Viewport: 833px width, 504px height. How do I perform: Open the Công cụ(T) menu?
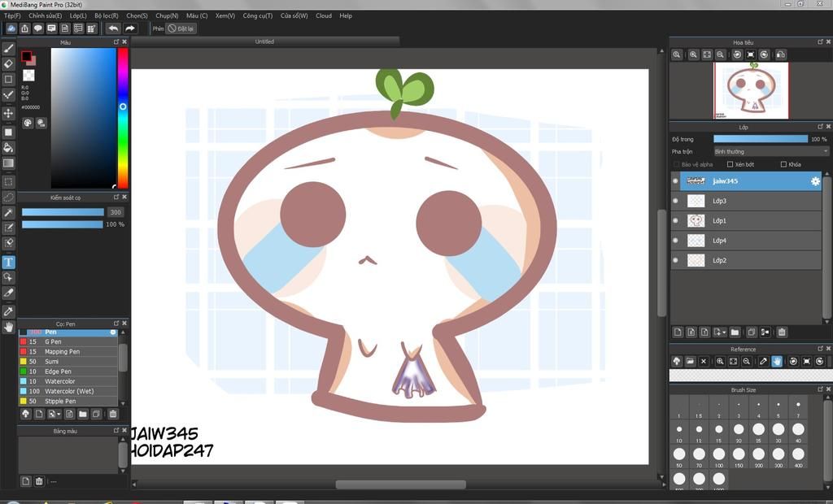[x=258, y=16]
